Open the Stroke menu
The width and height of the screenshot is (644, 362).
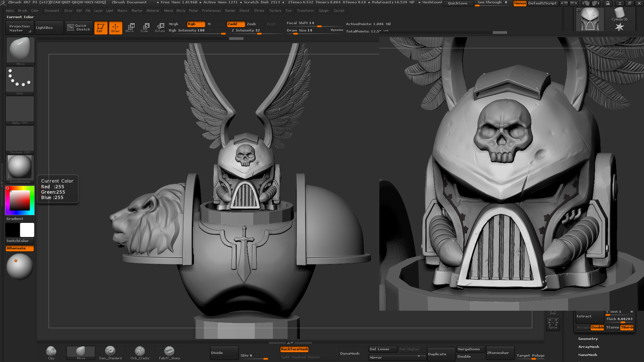259,11
